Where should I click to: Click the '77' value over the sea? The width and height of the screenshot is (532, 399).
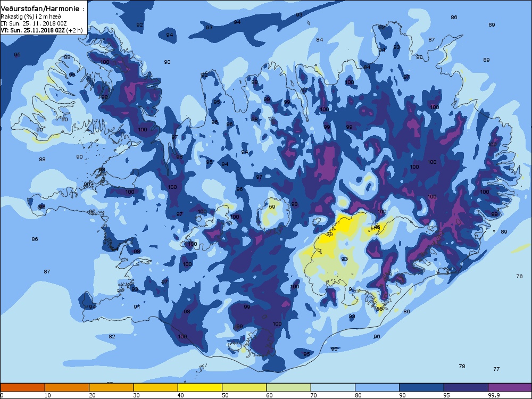click(497, 369)
